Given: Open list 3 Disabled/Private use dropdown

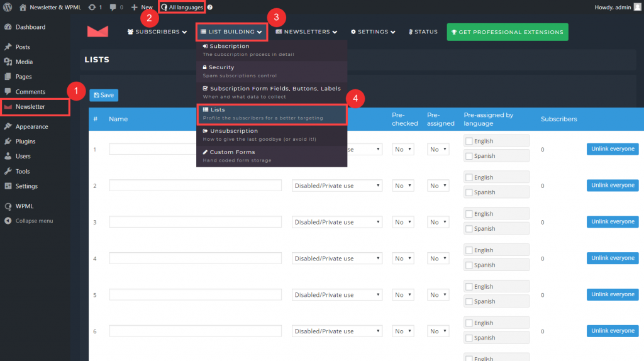Looking at the screenshot, I should tap(337, 222).
